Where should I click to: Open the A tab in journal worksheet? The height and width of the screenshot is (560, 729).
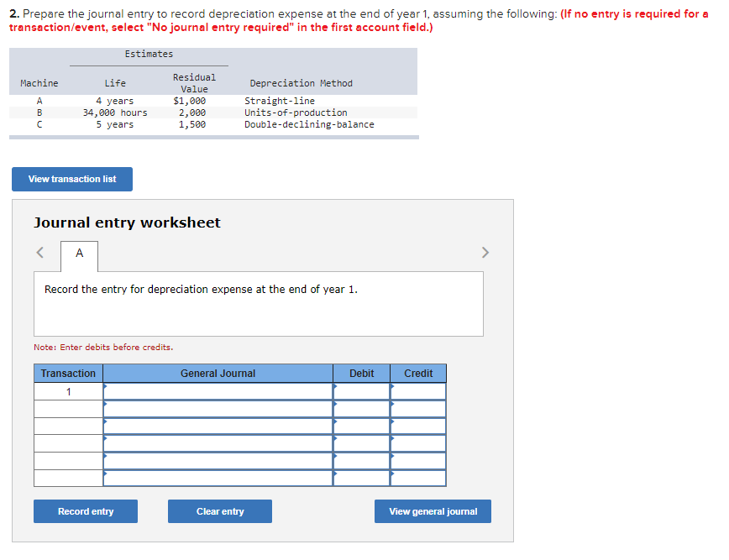pyautogui.click(x=80, y=254)
